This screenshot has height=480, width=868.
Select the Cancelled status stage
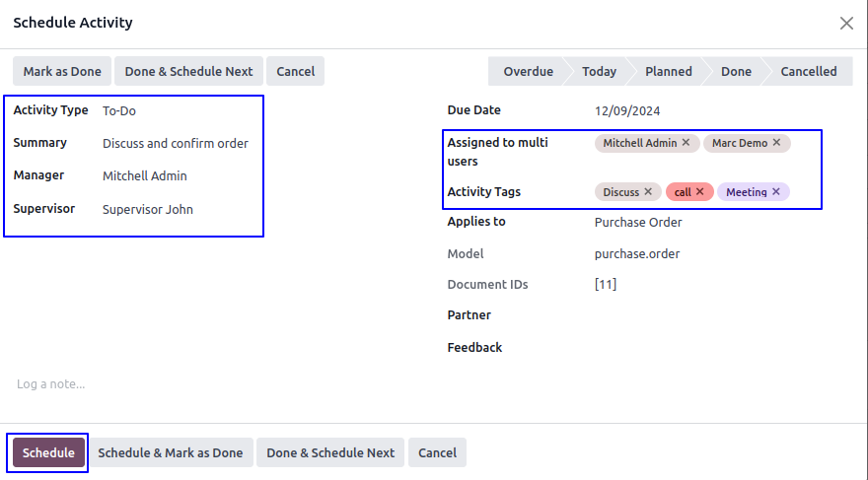pos(809,71)
